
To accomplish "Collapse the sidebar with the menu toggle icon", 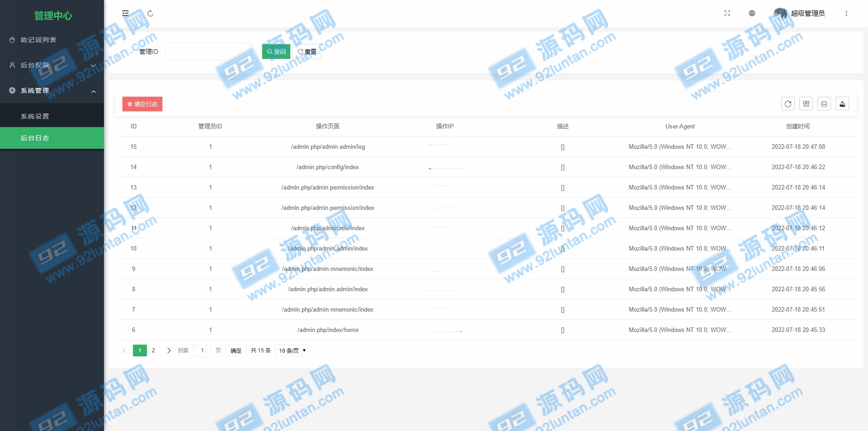I will tap(126, 14).
